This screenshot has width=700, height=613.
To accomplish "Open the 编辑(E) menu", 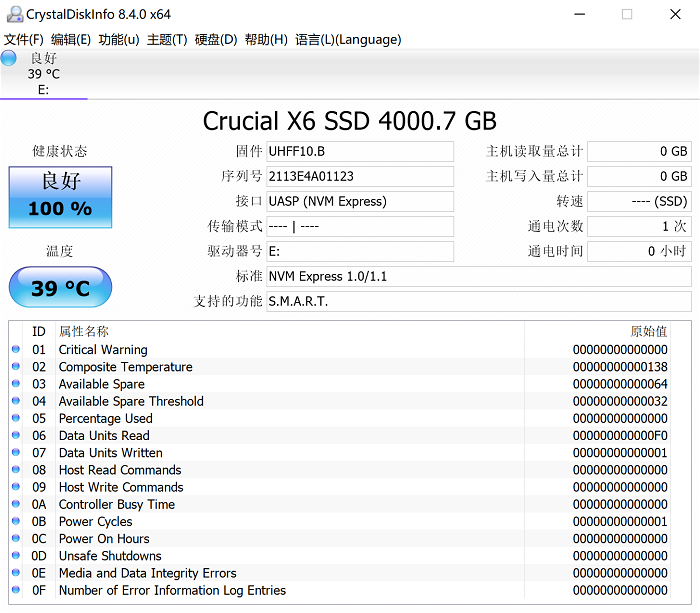I will [x=71, y=40].
